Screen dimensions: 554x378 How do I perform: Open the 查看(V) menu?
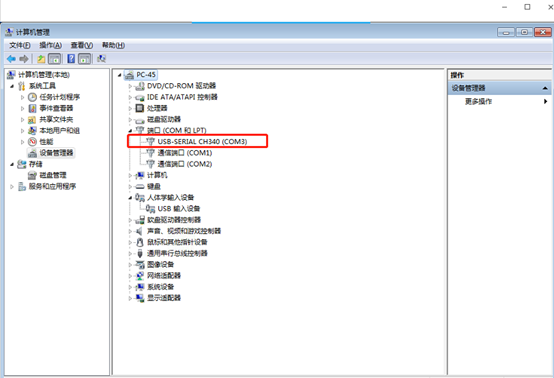82,45
